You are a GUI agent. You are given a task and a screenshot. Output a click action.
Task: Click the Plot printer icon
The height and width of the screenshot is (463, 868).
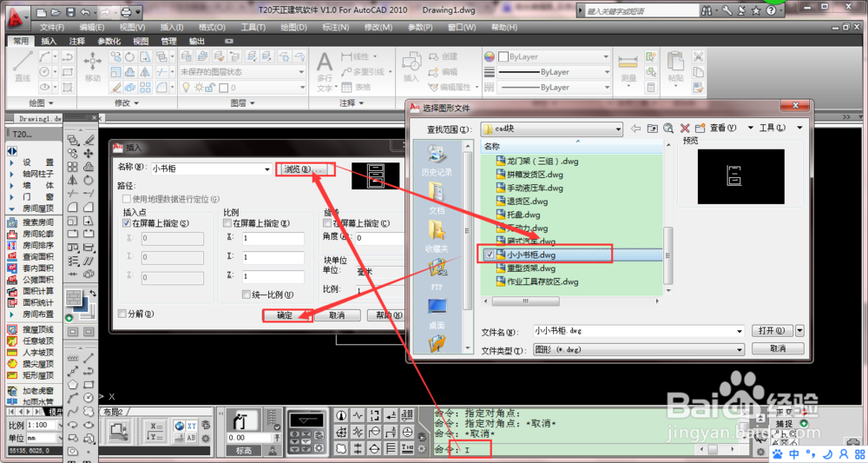(127, 11)
